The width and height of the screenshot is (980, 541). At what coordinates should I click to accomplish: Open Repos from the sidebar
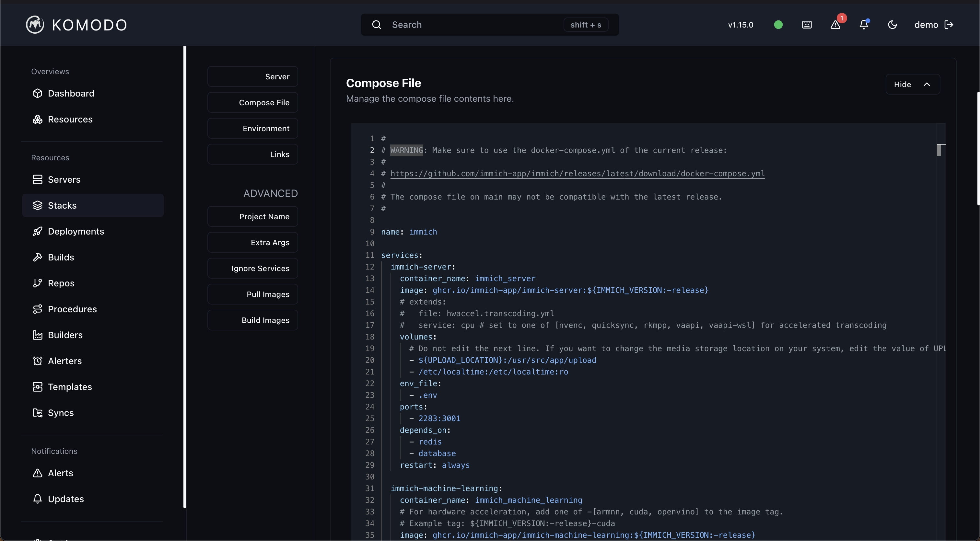tap(61, 283)
